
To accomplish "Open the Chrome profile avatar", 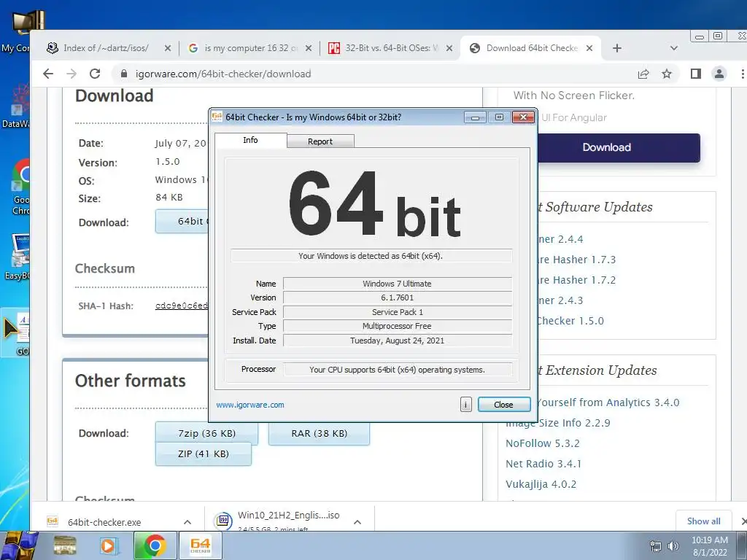I will pyautogui.click(x=719, y=74).
